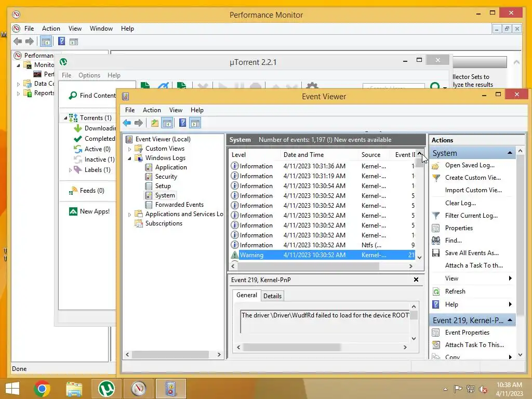Select the General tab of event
The width and height of the screenshot is (532, 399).
pyautogui.click(x=247, y=295)
